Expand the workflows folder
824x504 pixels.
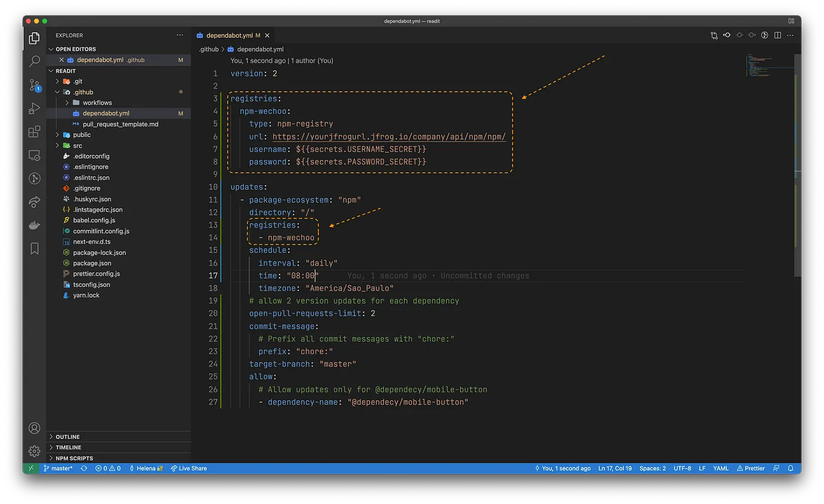67,103
